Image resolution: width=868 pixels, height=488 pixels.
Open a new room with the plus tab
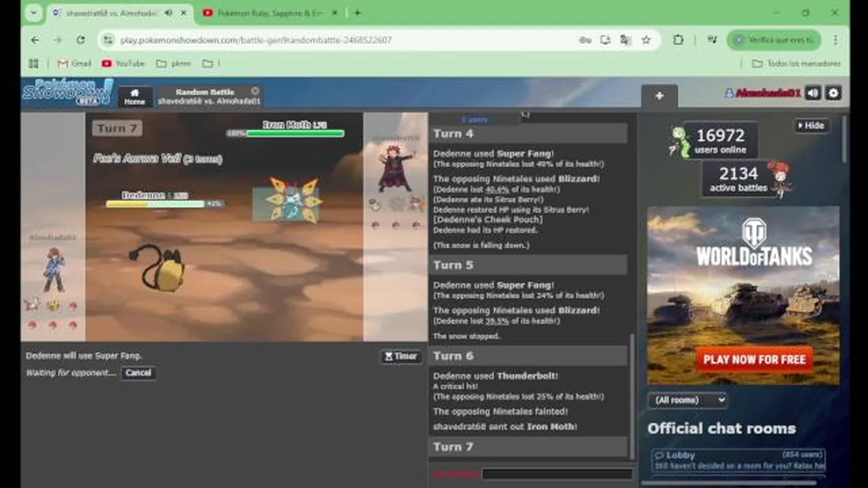point(659,96)
